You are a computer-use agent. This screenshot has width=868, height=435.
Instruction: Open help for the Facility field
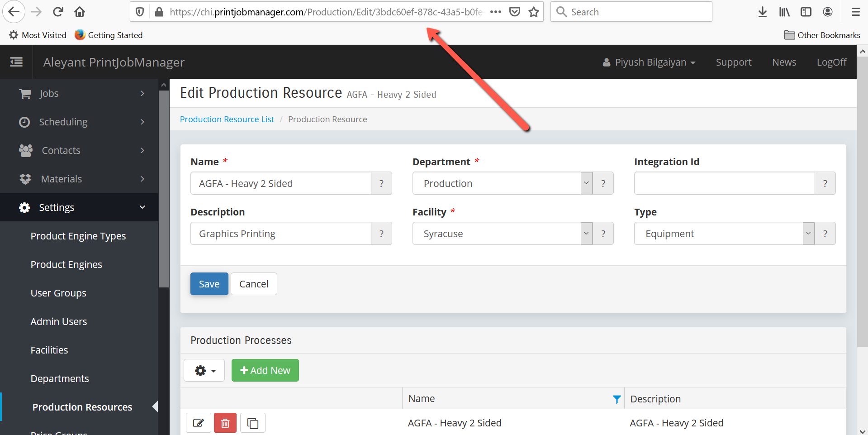(x=603, y=234)
